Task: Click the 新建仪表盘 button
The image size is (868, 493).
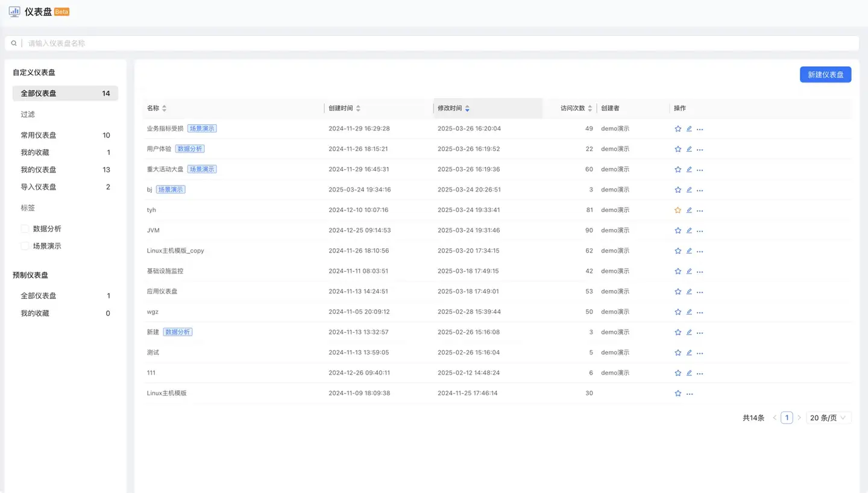Action: [825, 75]
